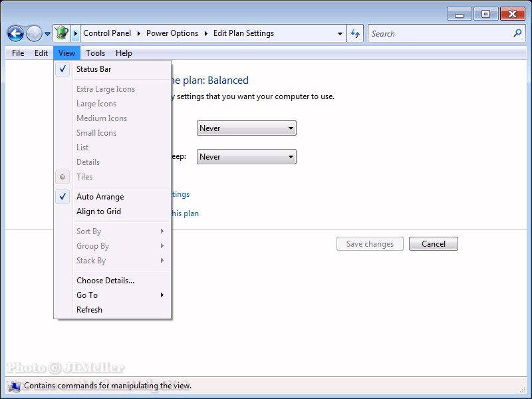The width and height of the screenshot is (532, 399).
Task: Open the recent pages dropdown arrow
Action: [x=47, y=34]
